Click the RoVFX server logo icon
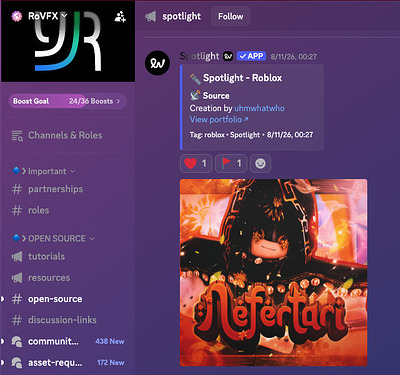 [x=17, y=16]
